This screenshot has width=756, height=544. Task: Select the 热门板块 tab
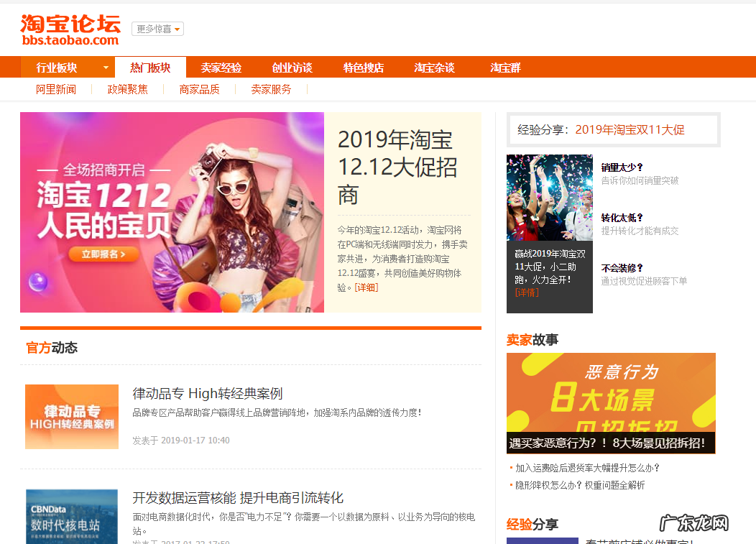click(149, 66)
